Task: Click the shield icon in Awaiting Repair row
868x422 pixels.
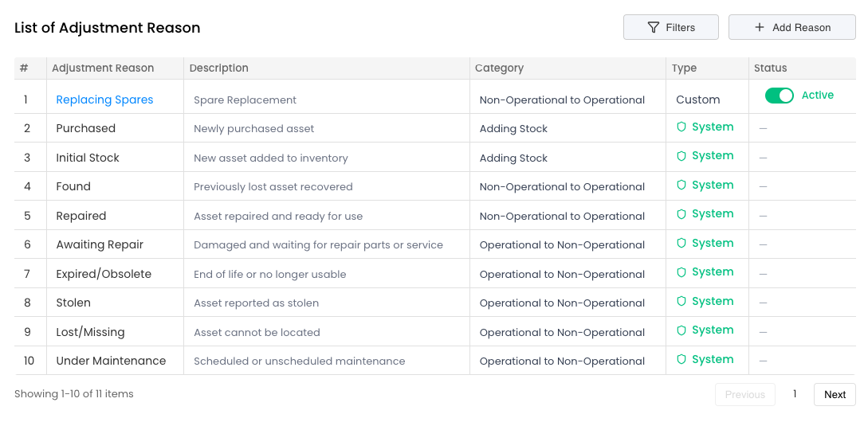Action: coord(681,244)
